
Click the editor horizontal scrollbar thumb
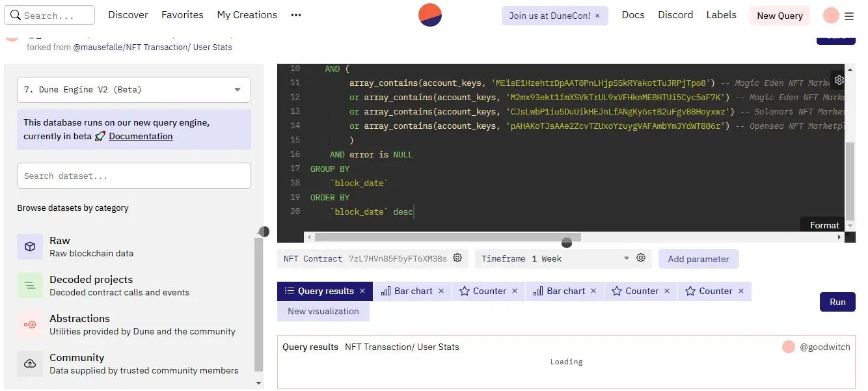[448, 237]
